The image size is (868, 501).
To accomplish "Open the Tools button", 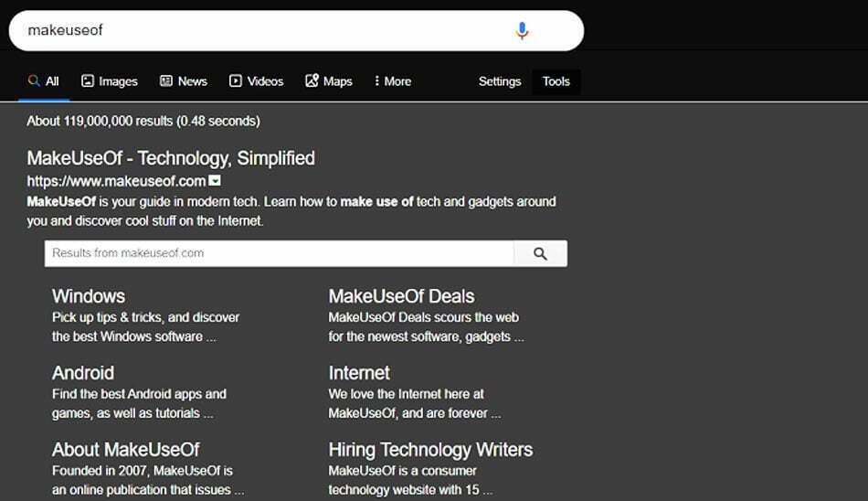I will [556, 81].
